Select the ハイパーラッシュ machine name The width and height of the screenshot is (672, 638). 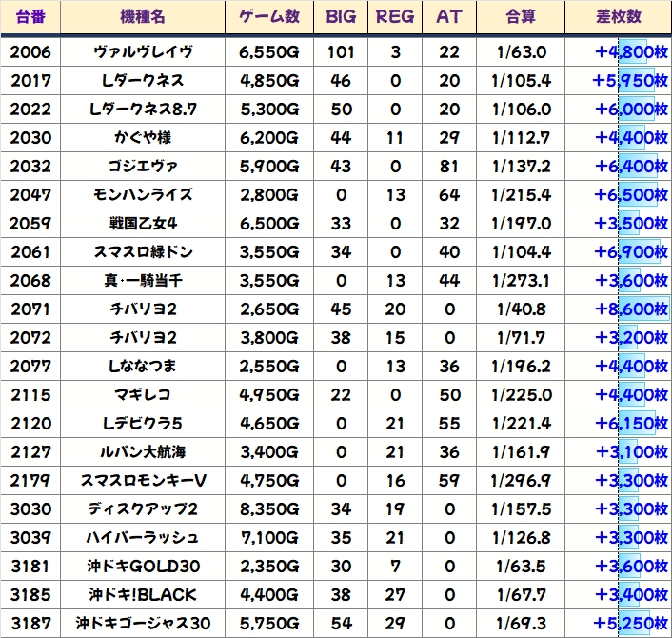click(x=143, y=538)
